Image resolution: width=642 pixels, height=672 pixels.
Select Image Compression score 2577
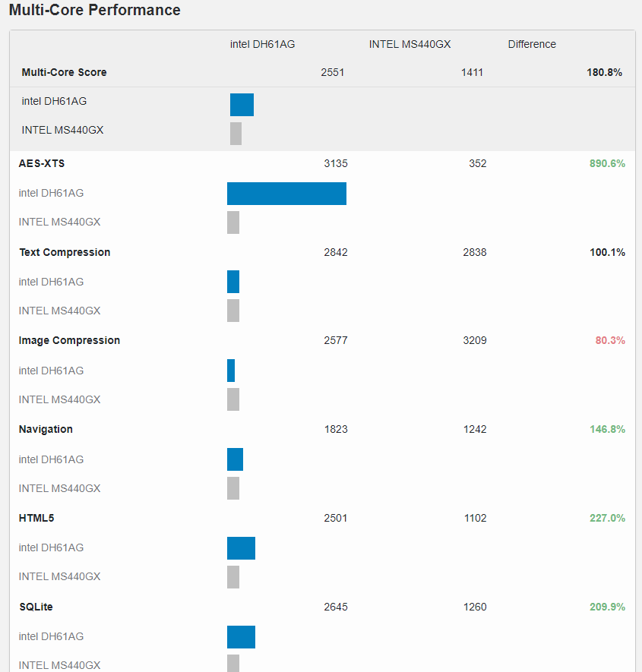(336, 340)
